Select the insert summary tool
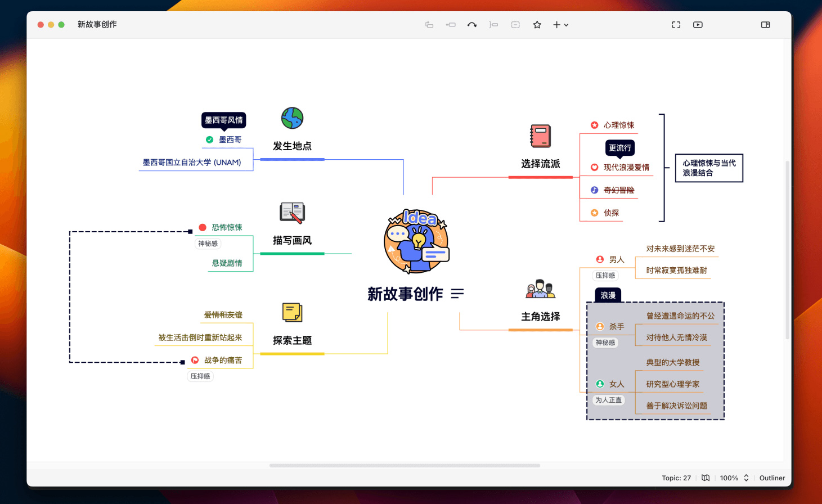The width and height of the screenshot is (822, 504). pyautogui.click(x=493, y=25)
